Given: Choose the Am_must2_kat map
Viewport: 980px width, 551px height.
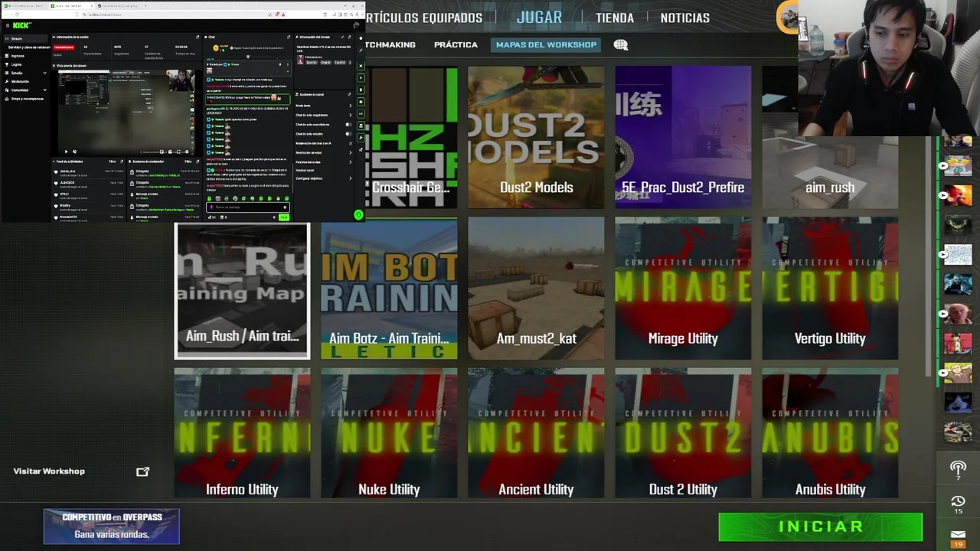Looking at the screenshot, I should [x=536, y=289].
